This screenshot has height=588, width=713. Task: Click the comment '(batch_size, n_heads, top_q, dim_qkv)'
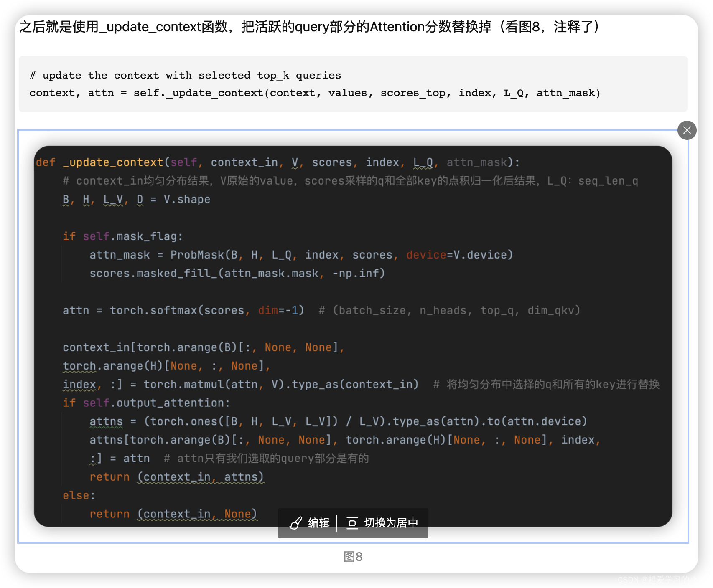tap(456, 310)
